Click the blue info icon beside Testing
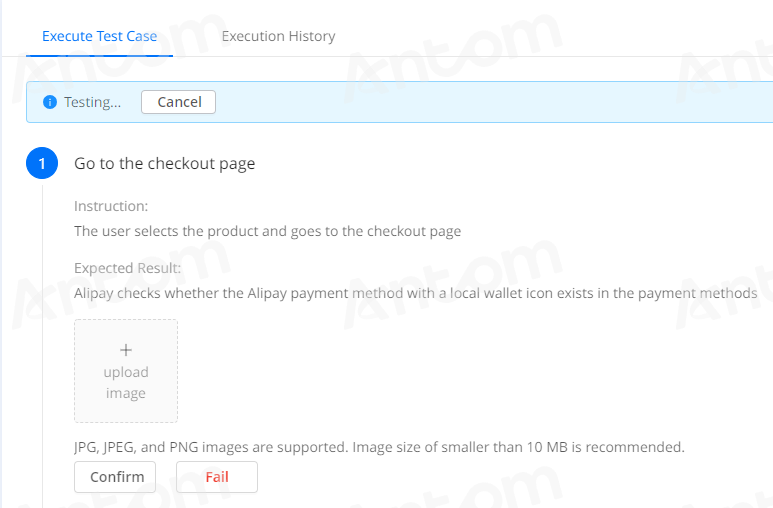773x508 pixels. (x=50, y=102)
